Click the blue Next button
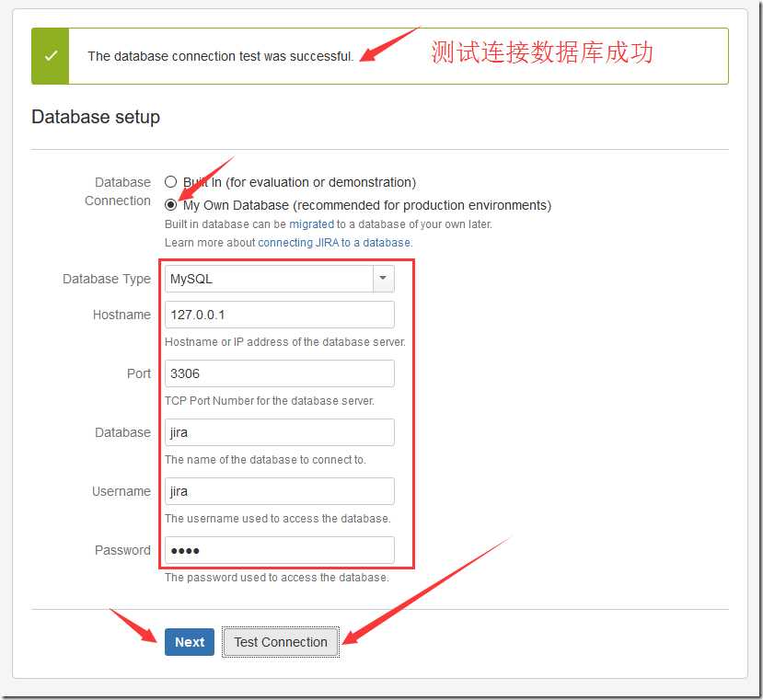This screenshot has height=700, width=763. point(190,642)
